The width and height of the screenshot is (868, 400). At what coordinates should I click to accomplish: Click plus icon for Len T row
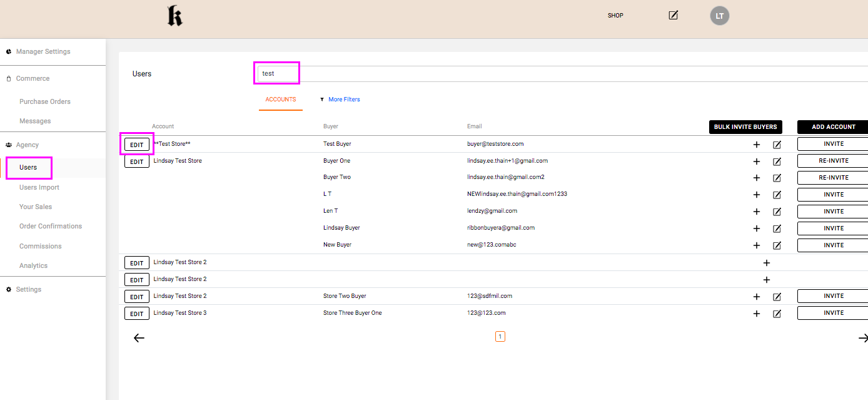(756, 212)
